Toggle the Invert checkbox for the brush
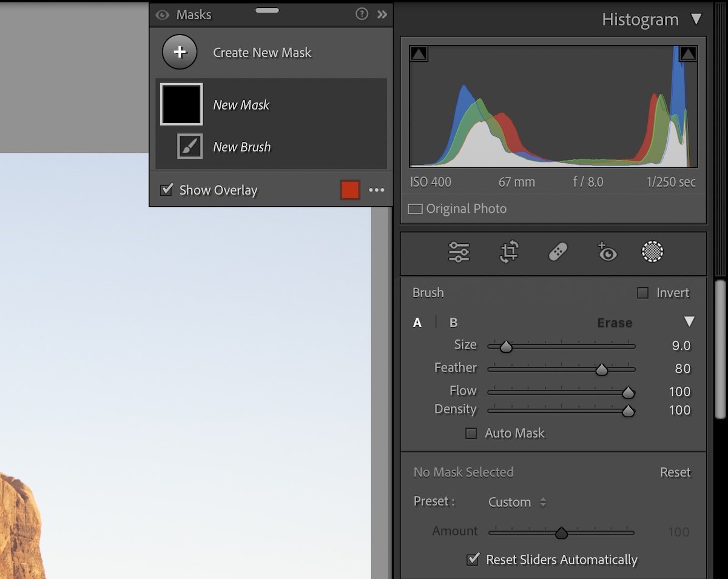The image size is (728, 579). click(x=642, y=293)
